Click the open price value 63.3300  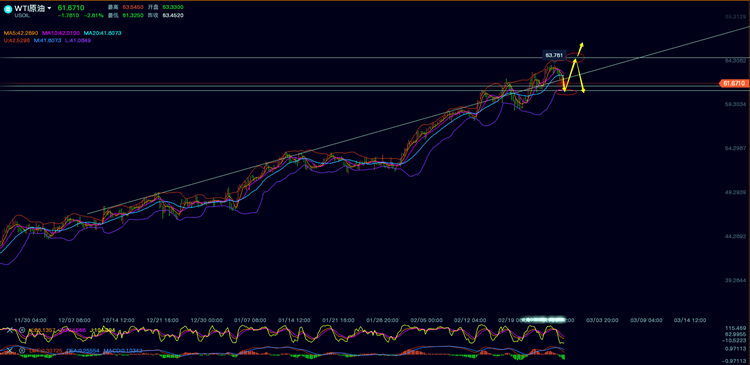tap(172, 8)
